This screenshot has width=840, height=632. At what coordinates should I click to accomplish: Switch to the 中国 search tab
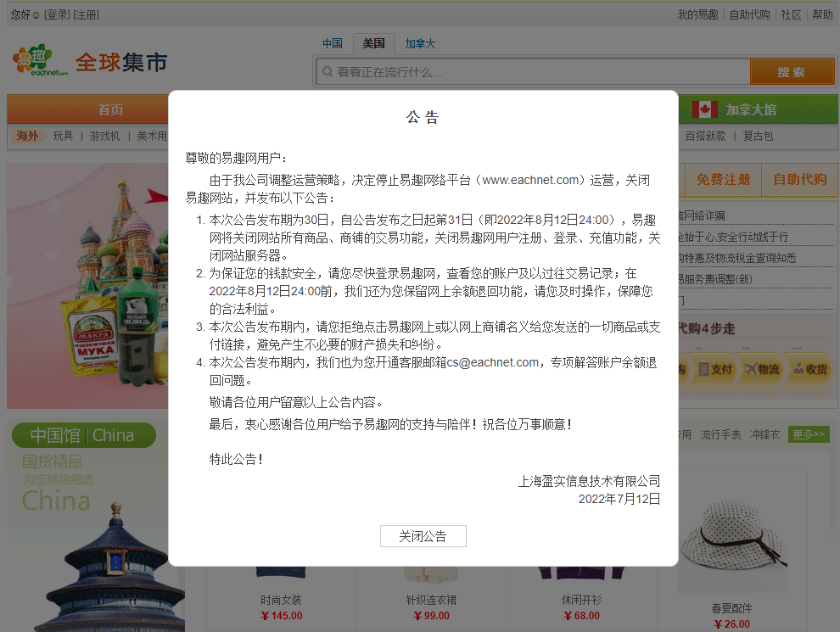(332, 44)
